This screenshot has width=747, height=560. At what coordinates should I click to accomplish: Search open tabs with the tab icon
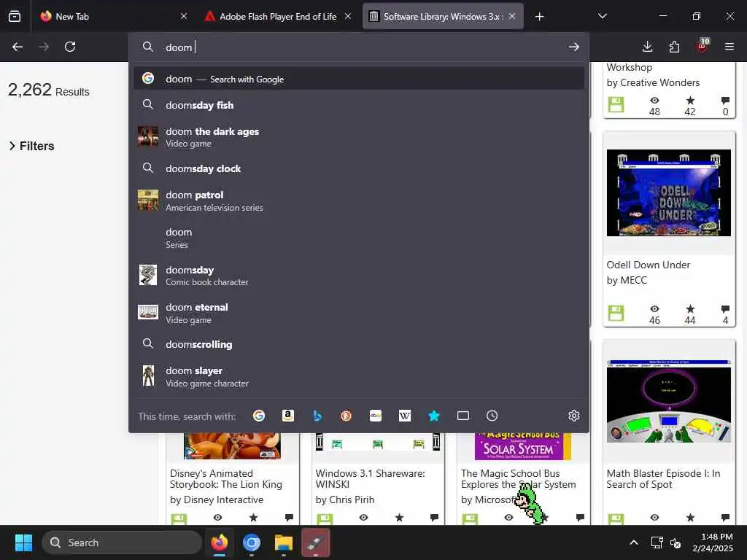coord(463,416)
